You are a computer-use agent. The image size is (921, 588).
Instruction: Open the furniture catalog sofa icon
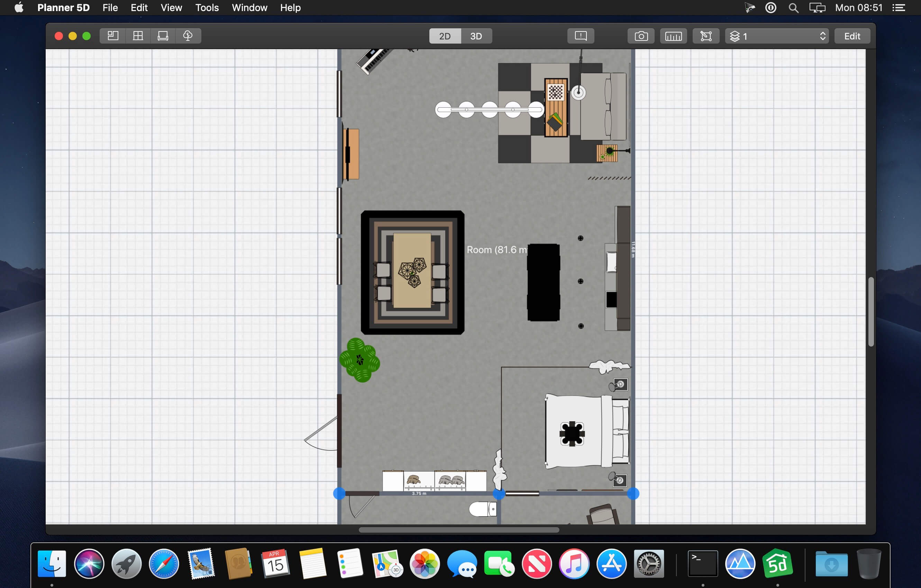coord(163,36)
